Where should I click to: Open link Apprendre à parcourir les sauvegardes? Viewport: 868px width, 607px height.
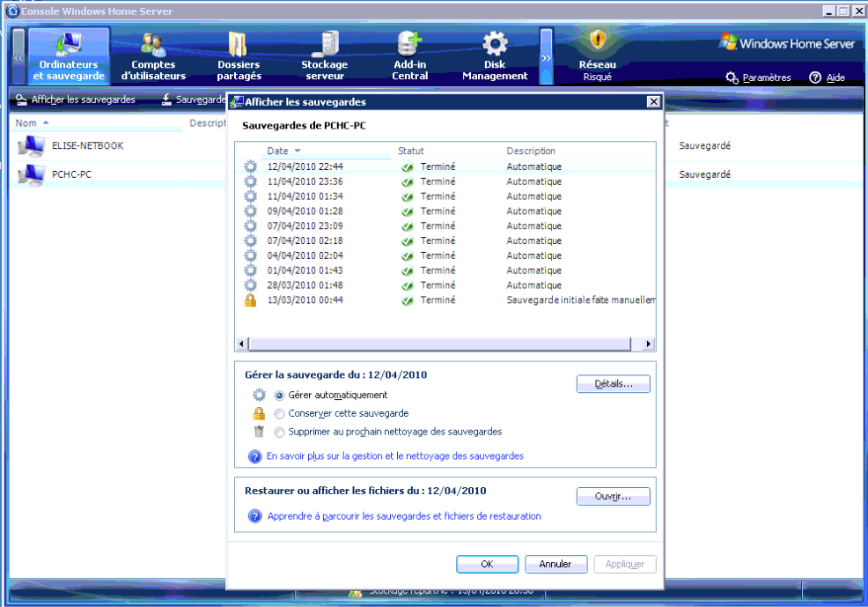(404, 516)
